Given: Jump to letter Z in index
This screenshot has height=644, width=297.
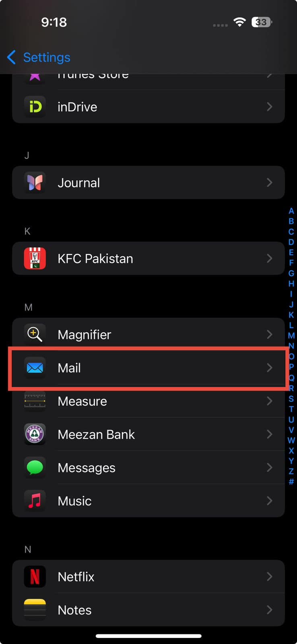Looking at the screenshot, I should tap(291, 471).
